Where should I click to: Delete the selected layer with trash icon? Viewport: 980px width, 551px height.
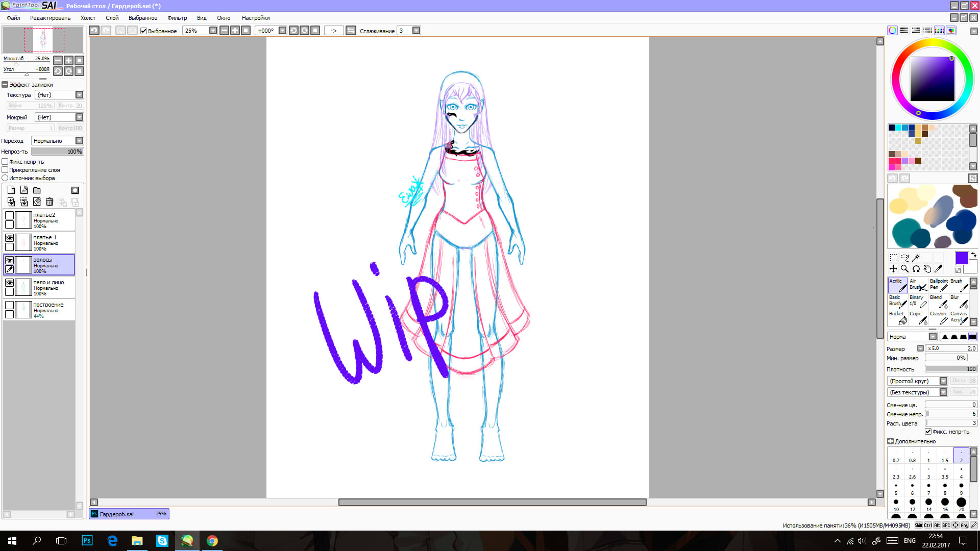[50, 202]
